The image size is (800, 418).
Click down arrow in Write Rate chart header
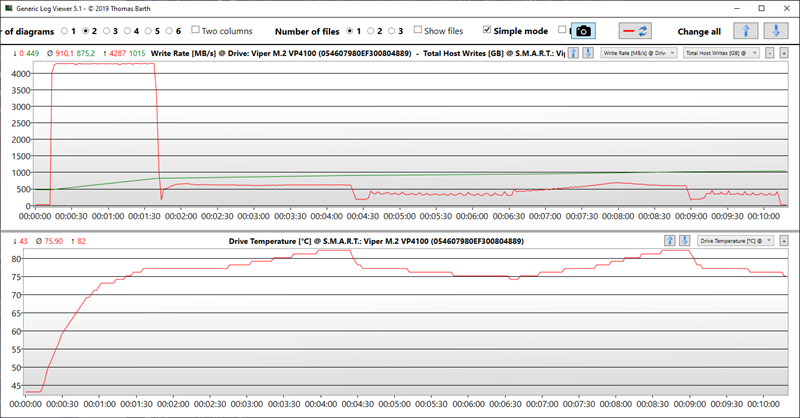tap(587, 52)
